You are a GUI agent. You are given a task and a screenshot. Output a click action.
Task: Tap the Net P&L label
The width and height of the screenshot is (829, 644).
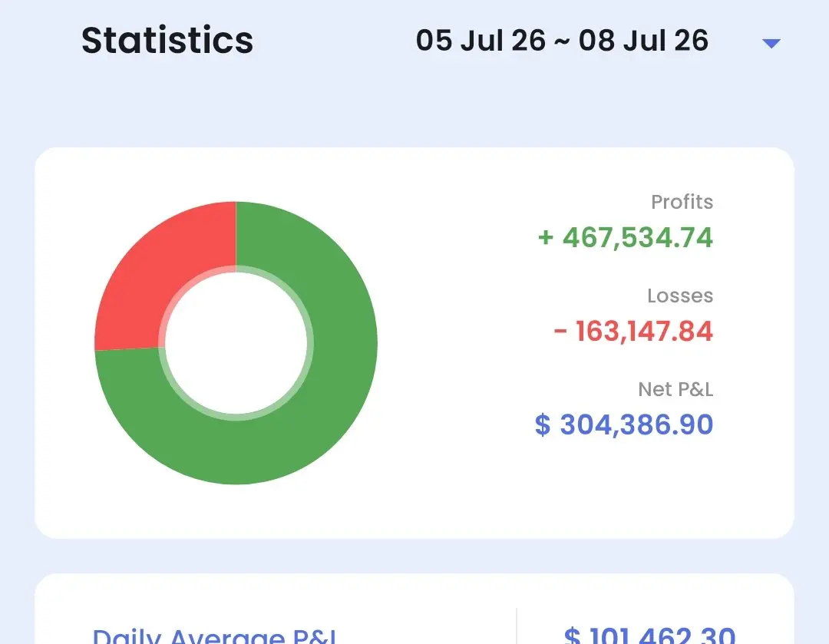(x=675, y=390)
